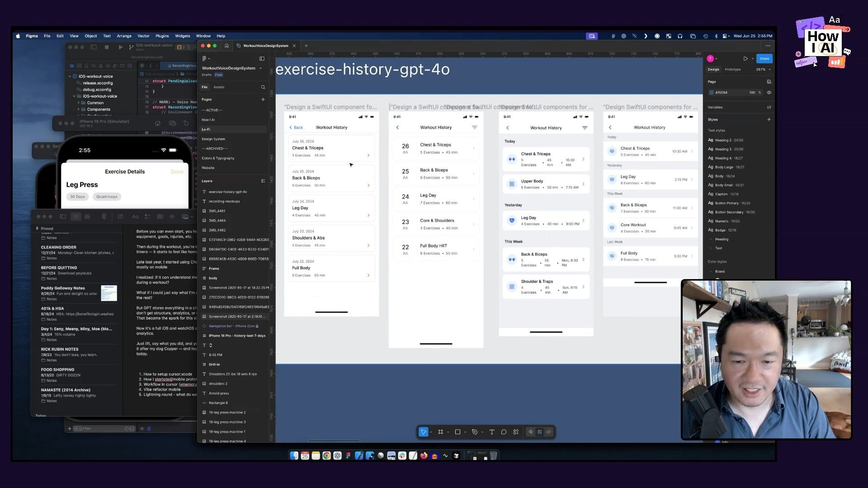Screen dimensions: 868x488
Task: Add a new page with plus icon
Action: coord(263,99)
